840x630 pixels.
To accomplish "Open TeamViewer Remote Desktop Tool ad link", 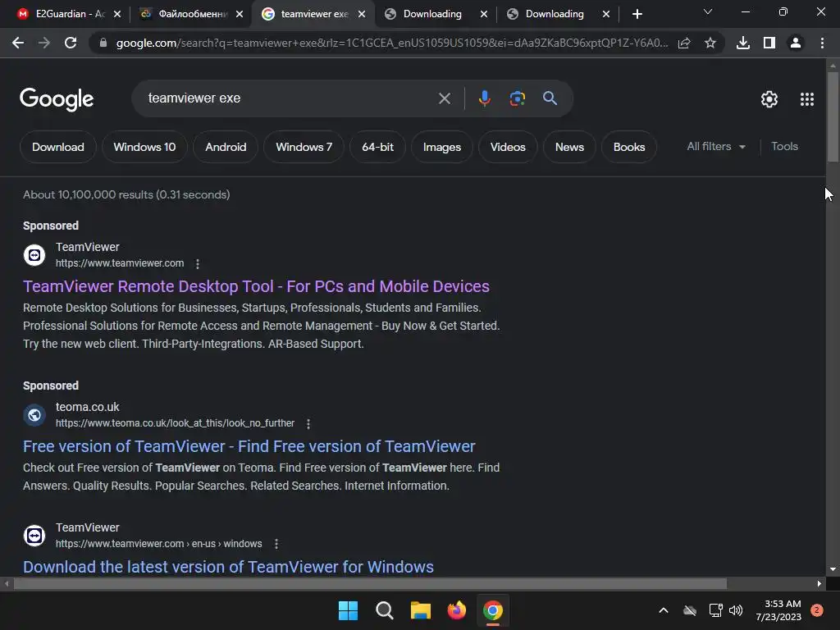I will [256, 286].
